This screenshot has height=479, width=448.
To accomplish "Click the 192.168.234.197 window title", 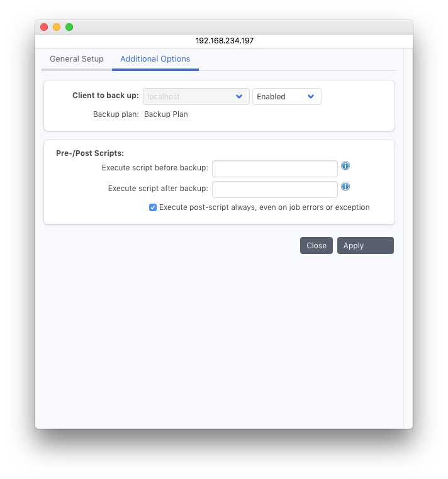I will tap(224, 40).
